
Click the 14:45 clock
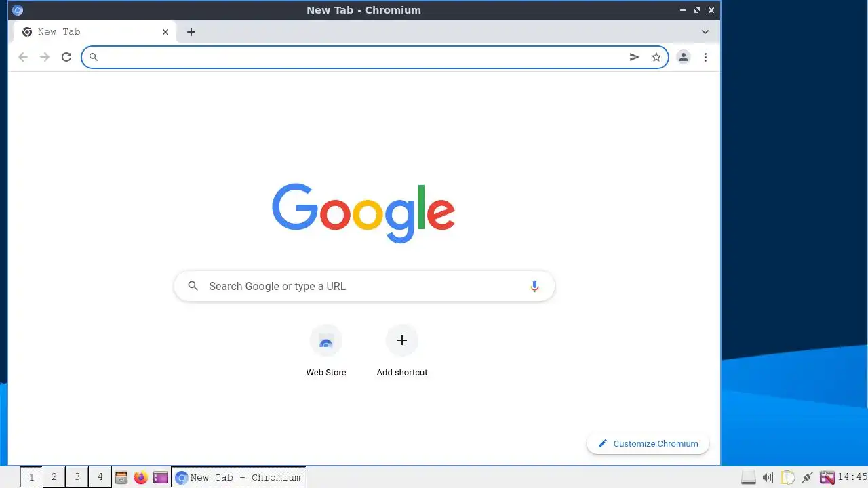(852, 477)
